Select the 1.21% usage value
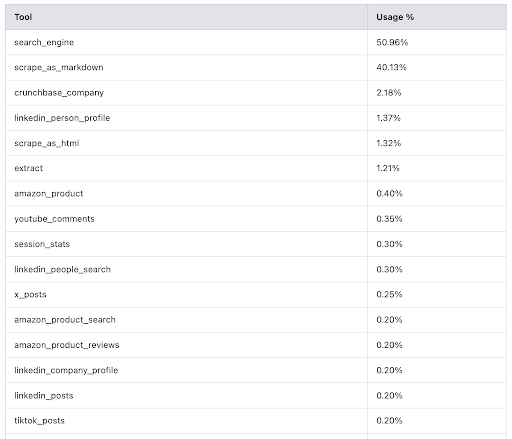Screen dimensions: 512x439 coord(388,168)
